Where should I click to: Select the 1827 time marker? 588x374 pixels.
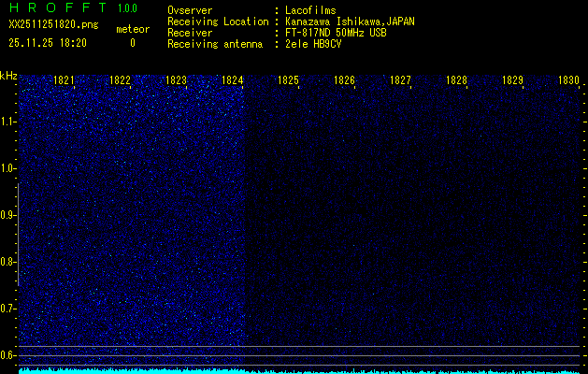tap(400, 81)
